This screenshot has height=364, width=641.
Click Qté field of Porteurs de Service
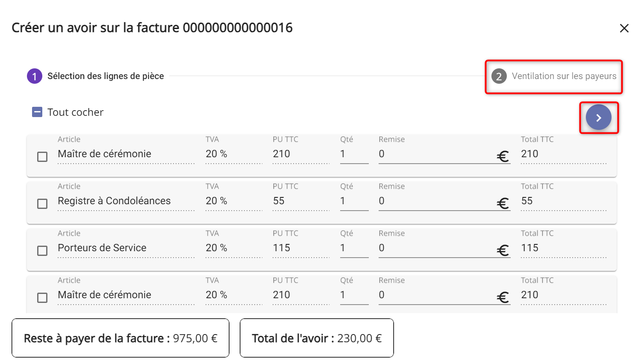[354, 248]
